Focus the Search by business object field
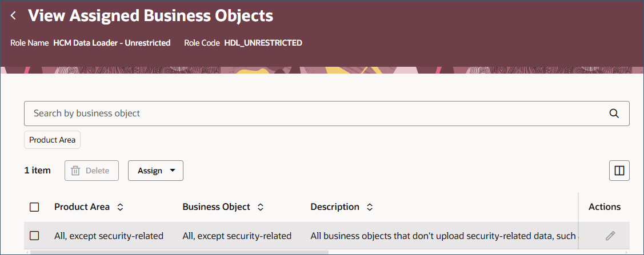This screenshot has width=644, height=255. pyautogui.click(x=326, y=114)
